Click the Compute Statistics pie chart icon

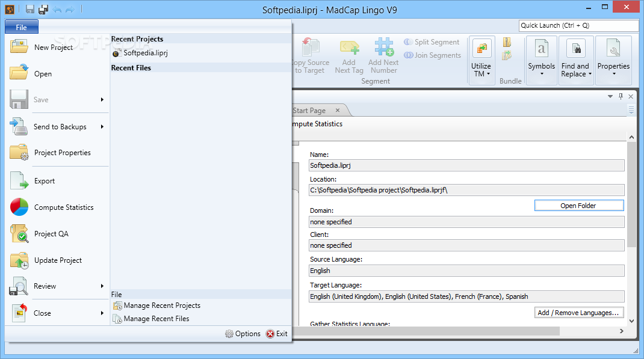[x=19, y=207]
